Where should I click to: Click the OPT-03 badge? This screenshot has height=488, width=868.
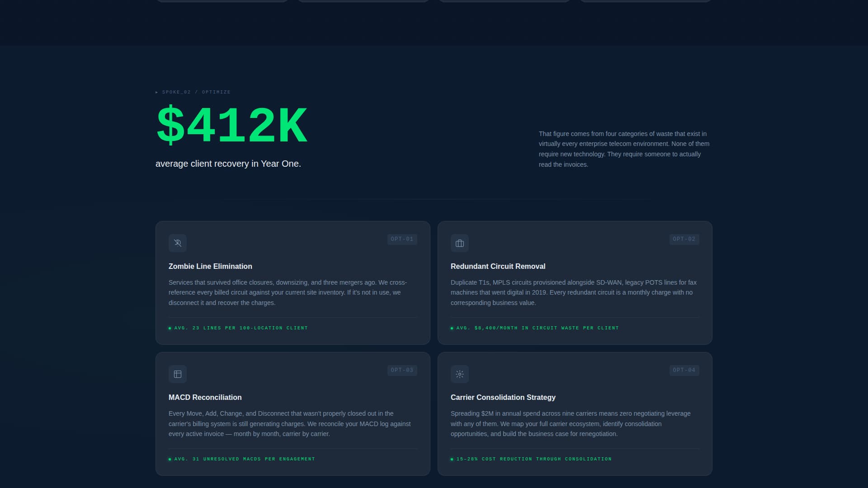(402, 370)
